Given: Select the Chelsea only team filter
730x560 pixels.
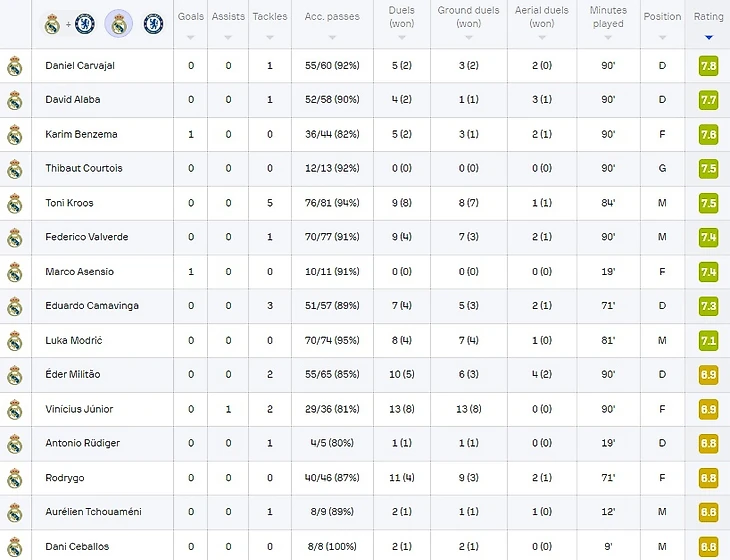Looking at the screenshot, I should tap(153, 24).
